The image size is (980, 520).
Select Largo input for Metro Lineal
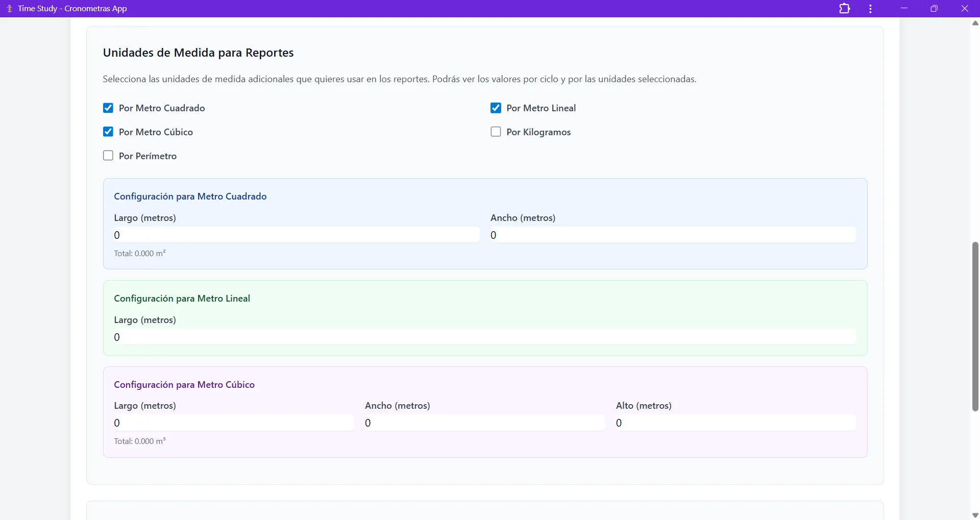(x=485, y=337)
